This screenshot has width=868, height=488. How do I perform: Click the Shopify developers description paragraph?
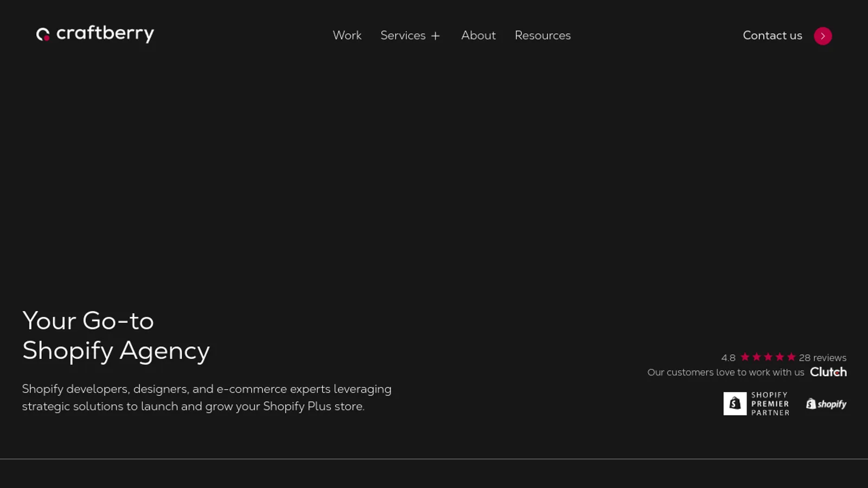click(207, 397)
